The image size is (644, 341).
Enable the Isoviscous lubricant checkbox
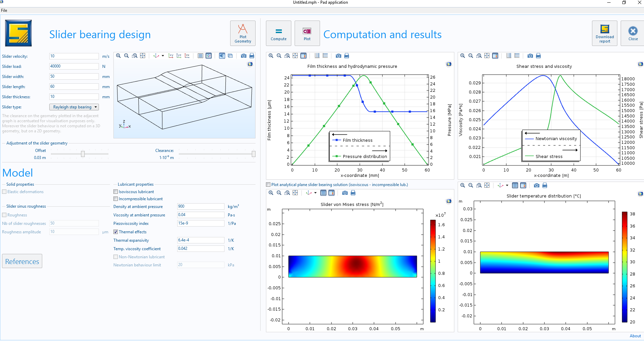[116, 192]
